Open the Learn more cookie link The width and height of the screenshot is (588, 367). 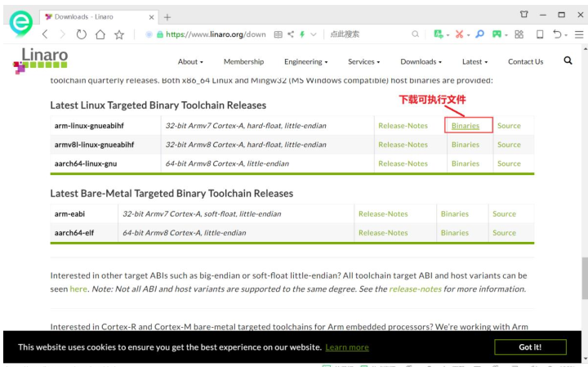click(347, 347)
